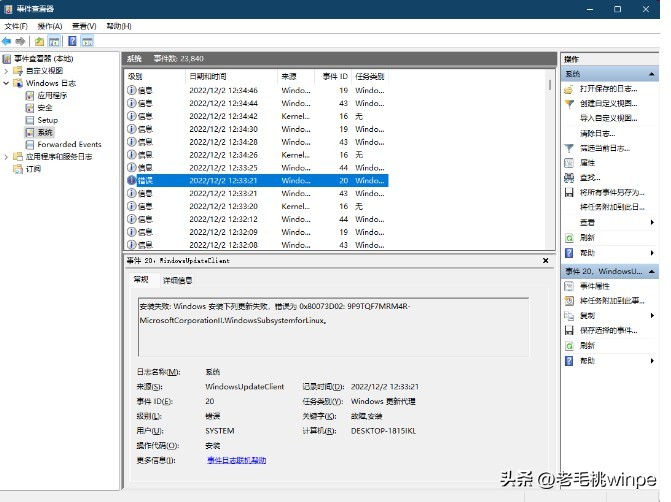Select the event row at 12:34:46
This screenshot has width=671, height=502.
click(x=257, y=91)
